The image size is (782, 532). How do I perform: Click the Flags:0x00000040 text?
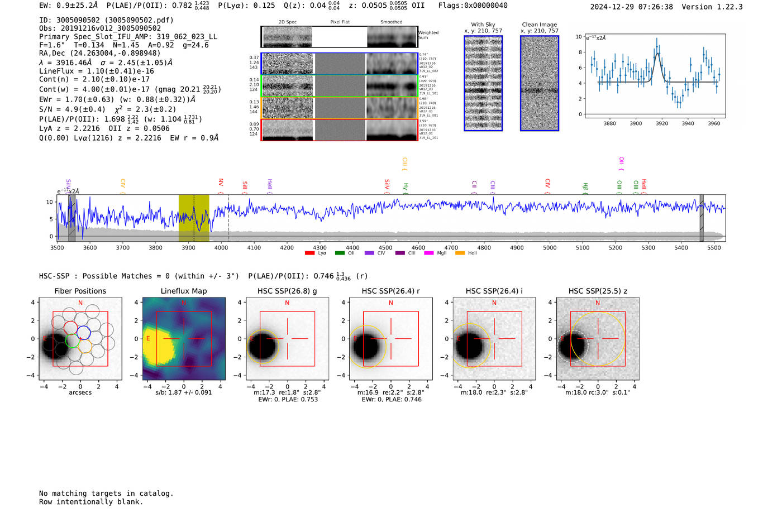click(x=473, y=6)
